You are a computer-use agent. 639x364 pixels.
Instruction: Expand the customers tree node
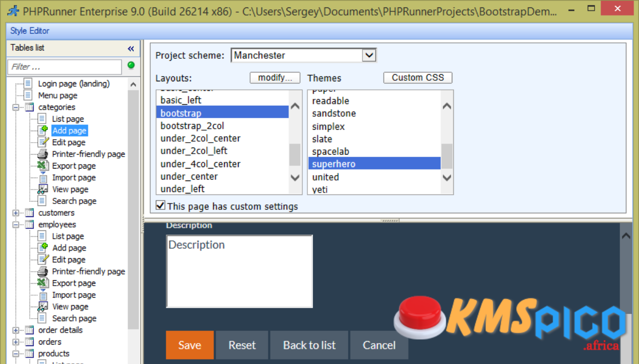click(x=16, y=213)
